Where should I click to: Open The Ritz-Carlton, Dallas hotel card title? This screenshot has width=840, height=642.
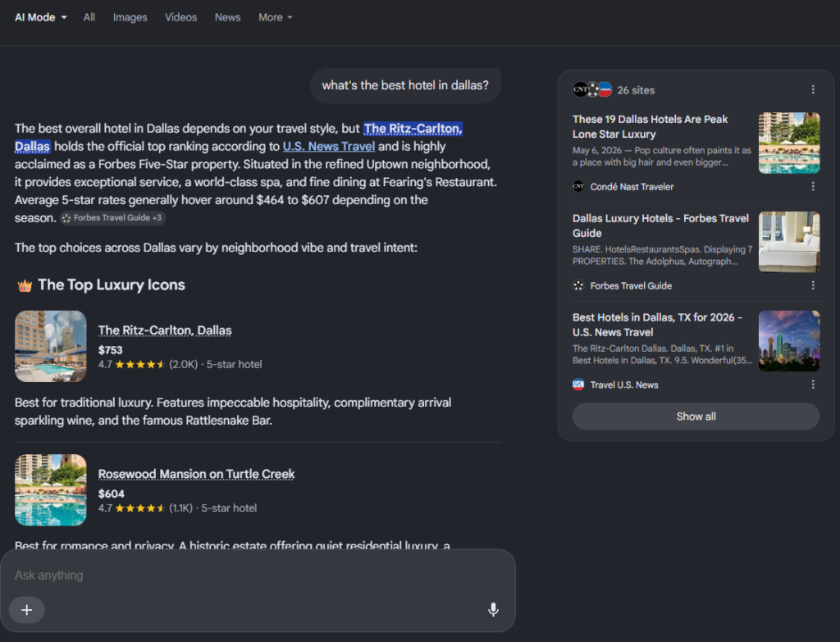[x=164, y=330]
